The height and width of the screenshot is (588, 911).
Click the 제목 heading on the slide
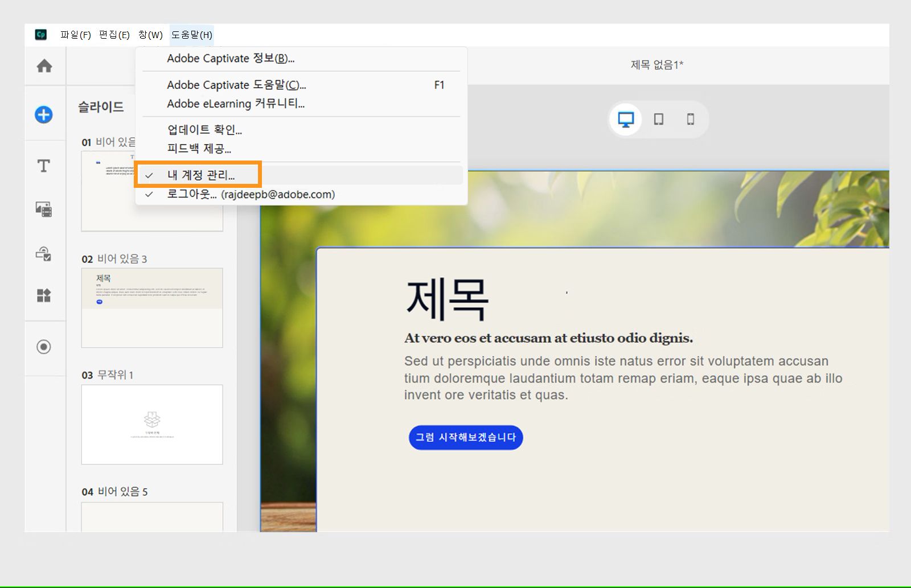pos(447,299)
